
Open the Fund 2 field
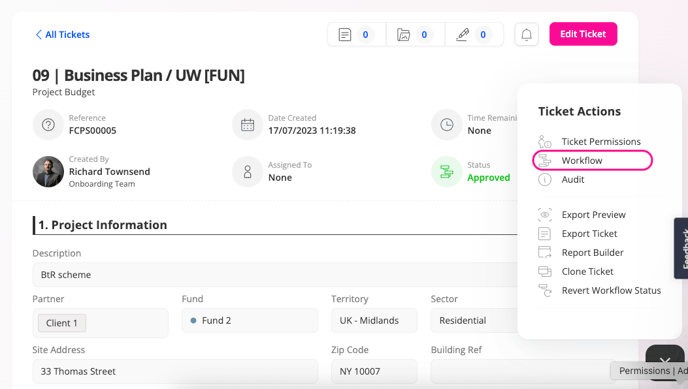[250, 321]
